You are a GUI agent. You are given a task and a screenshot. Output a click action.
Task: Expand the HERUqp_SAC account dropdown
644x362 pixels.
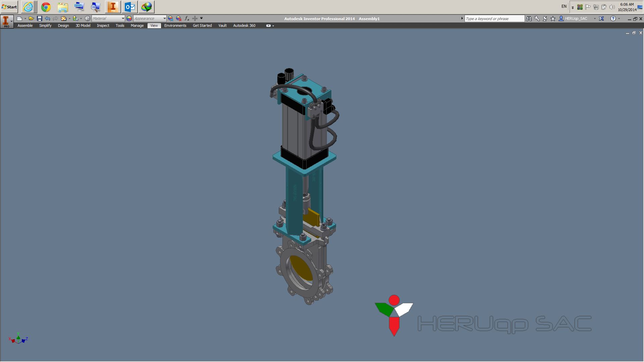(595, 18)
